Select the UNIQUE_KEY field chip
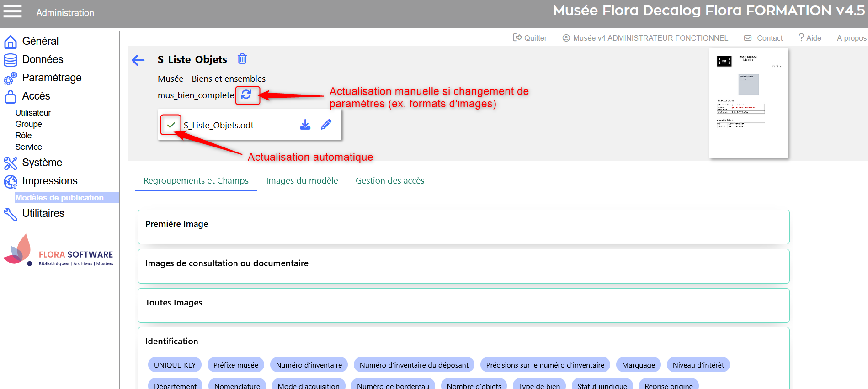Image resolution: width=868 pixels, height=389 pixels. click(x=175, y=365)
